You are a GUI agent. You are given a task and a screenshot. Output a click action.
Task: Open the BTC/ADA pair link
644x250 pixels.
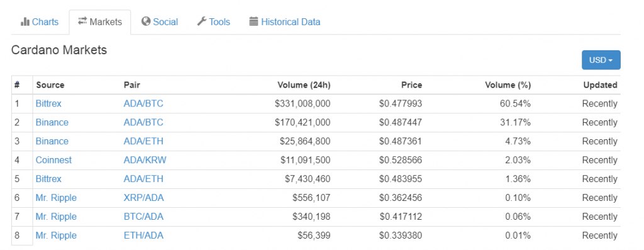tap(143, 217)
